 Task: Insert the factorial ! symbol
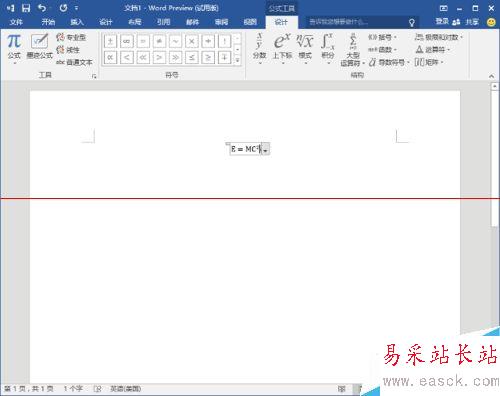[224, 41]
